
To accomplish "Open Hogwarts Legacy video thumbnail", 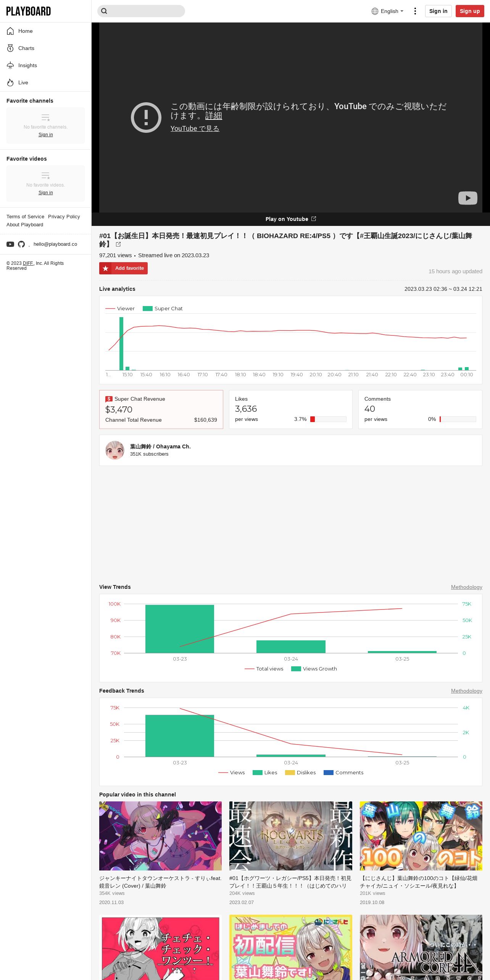I will coord(291,836).
